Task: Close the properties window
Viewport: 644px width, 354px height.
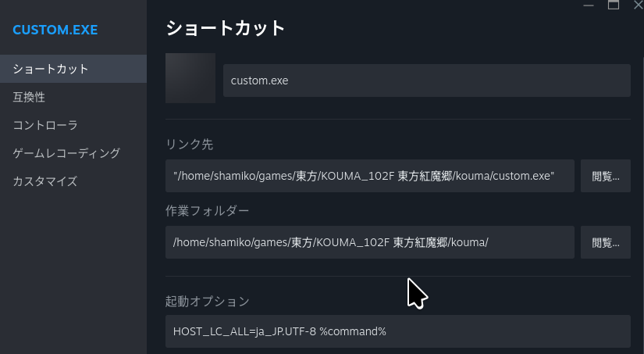Action: click(x=638, y=5)
